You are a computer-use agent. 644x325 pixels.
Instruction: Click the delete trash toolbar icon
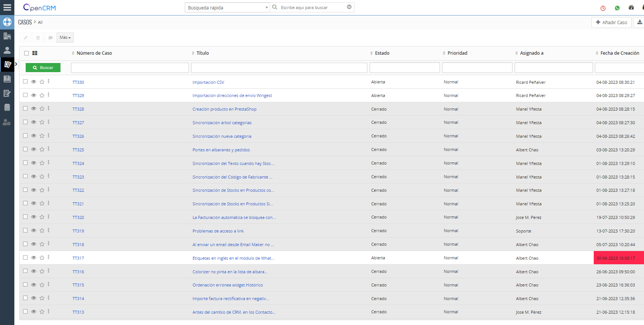pyautogui.click(x=38, y=38)
